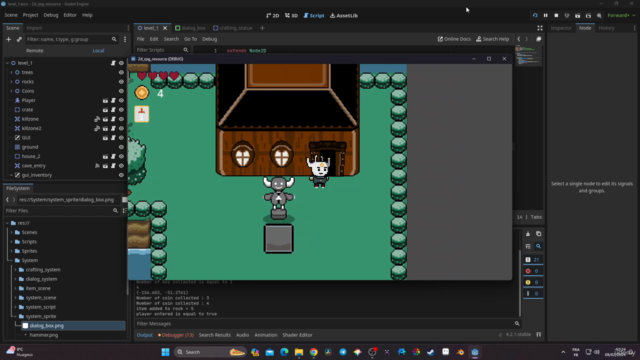Hide the Coins node
640x360 pixels.
(121, 91)
